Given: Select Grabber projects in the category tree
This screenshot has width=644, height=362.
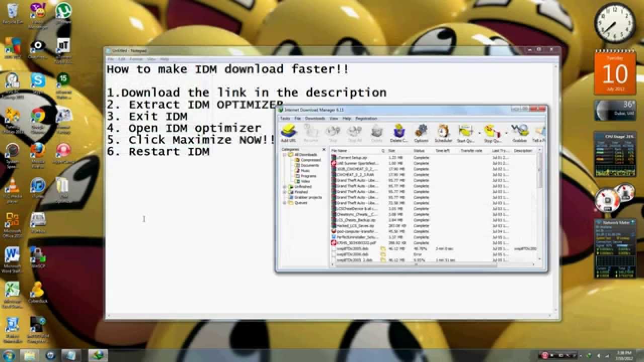Looking at the screenshot, I should (x=308, y=198).
